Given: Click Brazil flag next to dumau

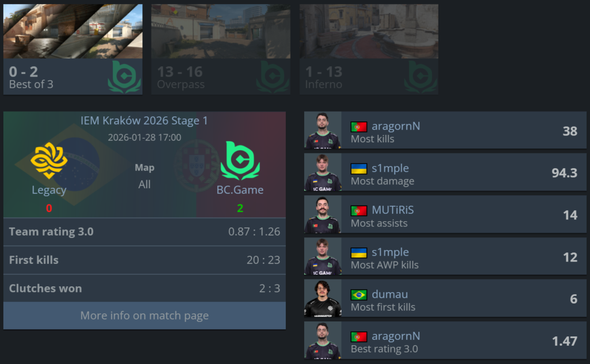Looking at the screenshot, I should (358, 294).
